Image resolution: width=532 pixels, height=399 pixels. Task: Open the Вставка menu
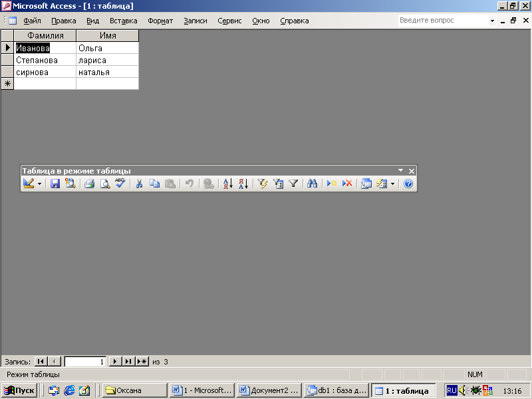coord(124,21)
